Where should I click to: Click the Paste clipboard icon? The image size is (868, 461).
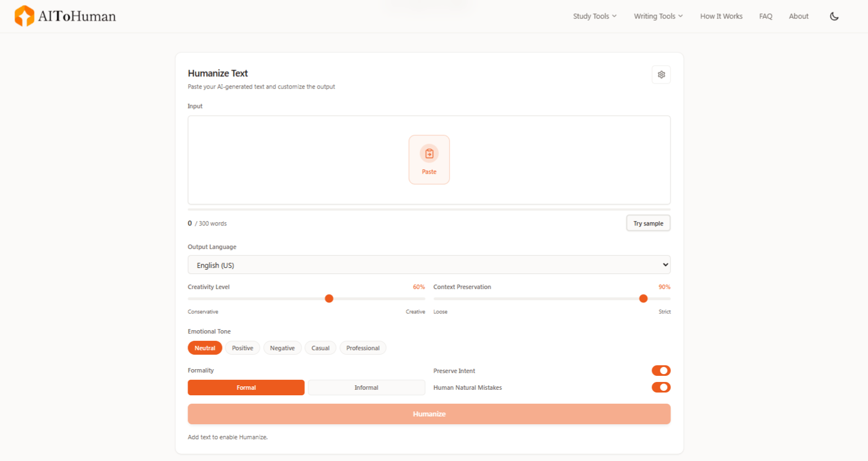click(429, 154)
